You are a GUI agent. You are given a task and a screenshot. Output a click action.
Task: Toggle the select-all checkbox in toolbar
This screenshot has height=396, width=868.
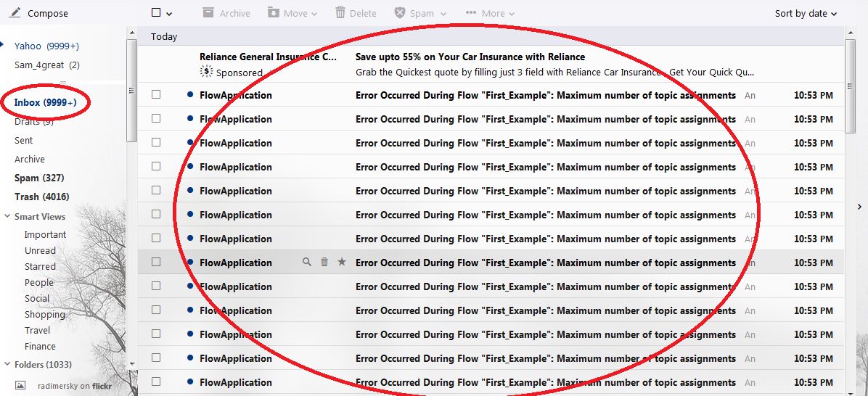tap(156, 13)
